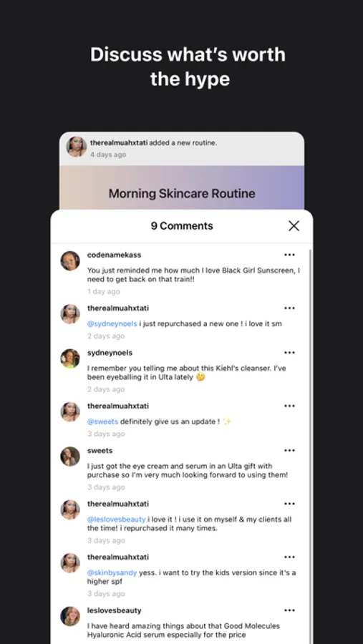Open sweets profile avatar
This screenshot has height=644, width=363.
pyautogui.click(x=70, y=457)
